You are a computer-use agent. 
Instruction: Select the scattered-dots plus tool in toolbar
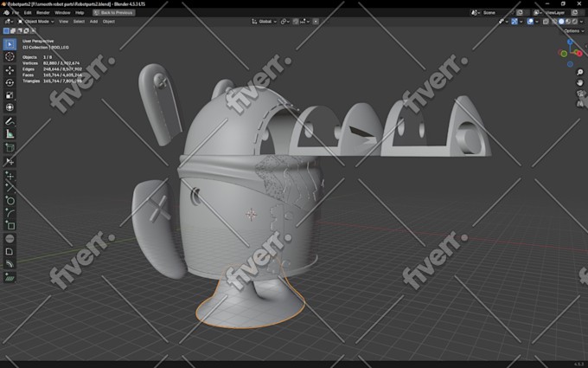tap(10, 176)
